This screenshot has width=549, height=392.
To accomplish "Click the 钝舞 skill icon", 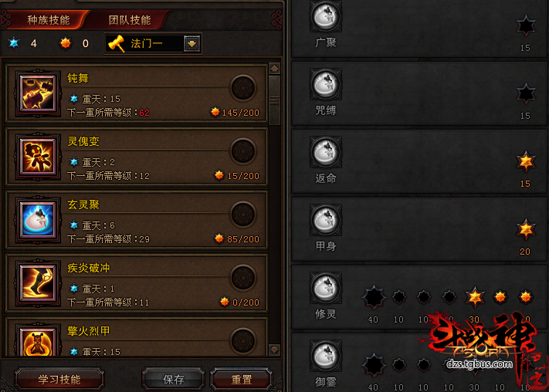I will 38,94.
